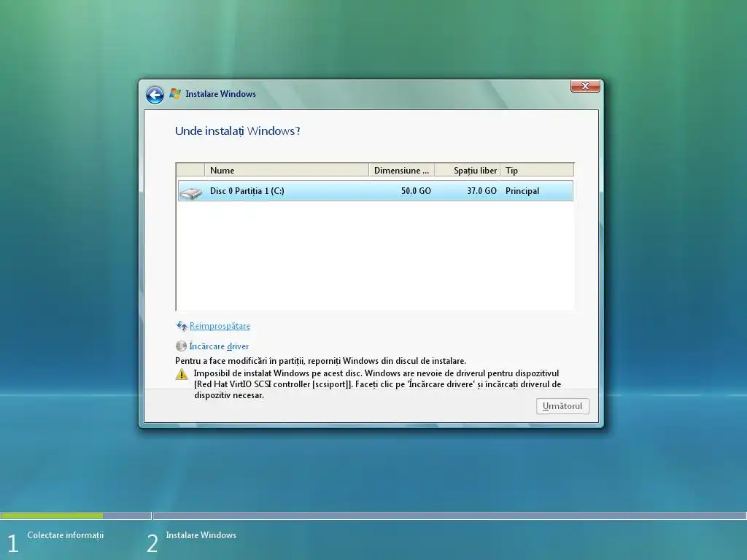Click the 50.0 GO size value

pyautogui.click(x=416, y=191)
